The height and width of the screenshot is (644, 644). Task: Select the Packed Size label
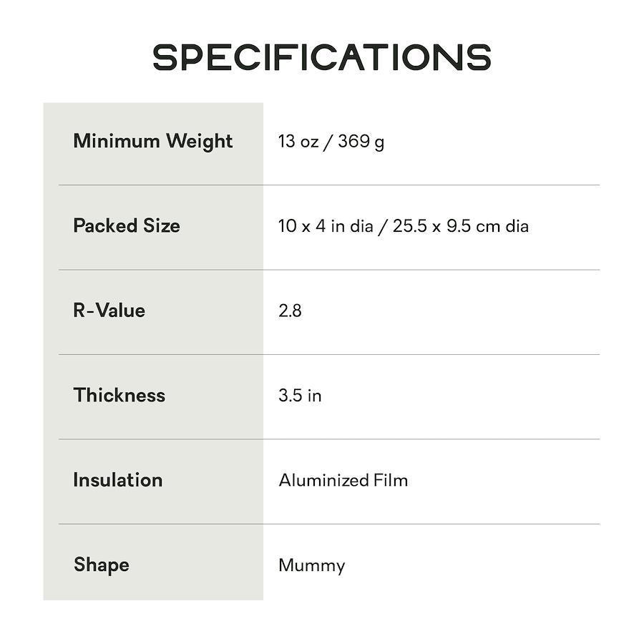pos(127,226)
